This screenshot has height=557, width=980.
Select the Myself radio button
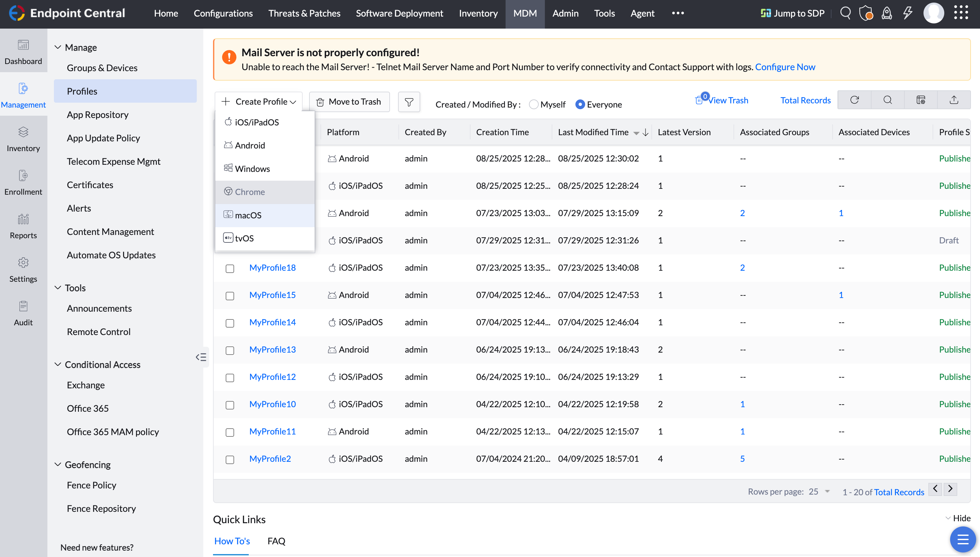coord(534,104)
